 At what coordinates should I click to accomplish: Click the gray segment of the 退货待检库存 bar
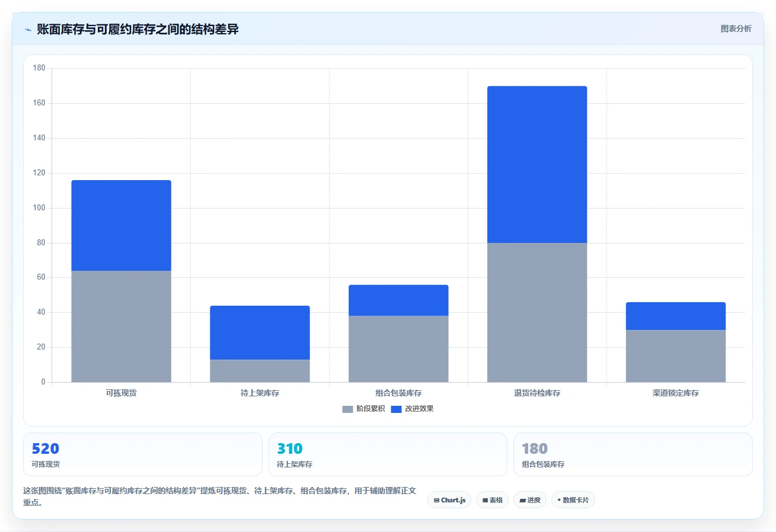point(537,312)
